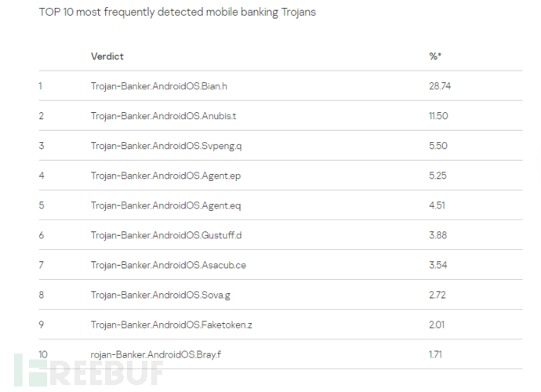The height and width of the screenshot is (392, 541).
Task: Click the Asacub.ce verdict text
Action: click(x=168, y=265)
